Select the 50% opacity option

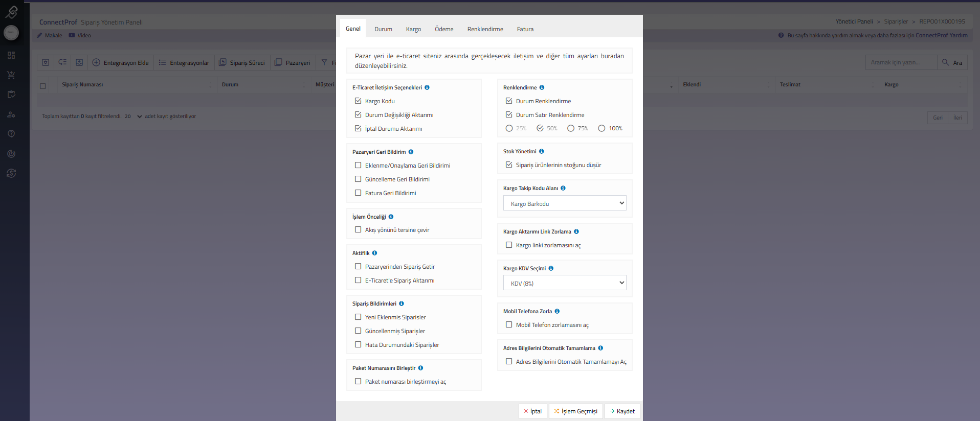pos(540,128)
